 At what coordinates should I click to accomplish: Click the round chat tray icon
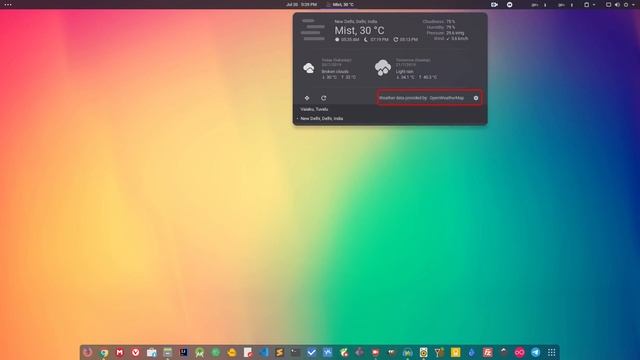click(509, 4)
